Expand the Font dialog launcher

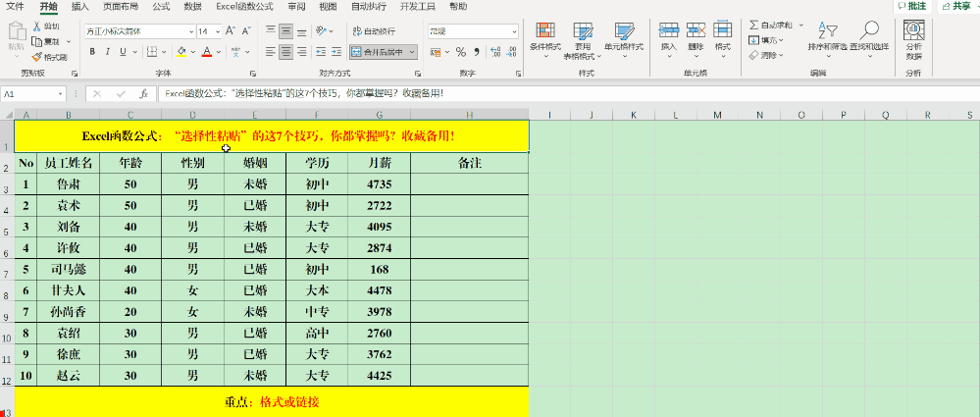point(253,74)
